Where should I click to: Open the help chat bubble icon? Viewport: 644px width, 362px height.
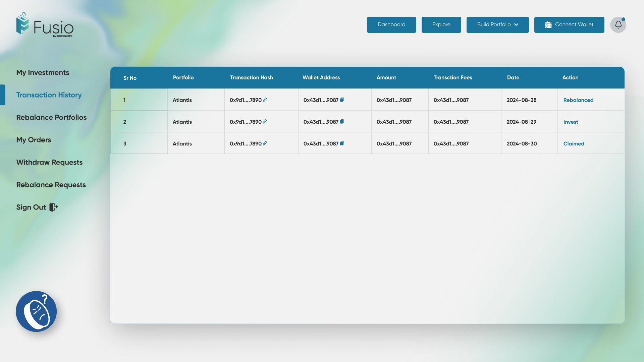point(36,311)
